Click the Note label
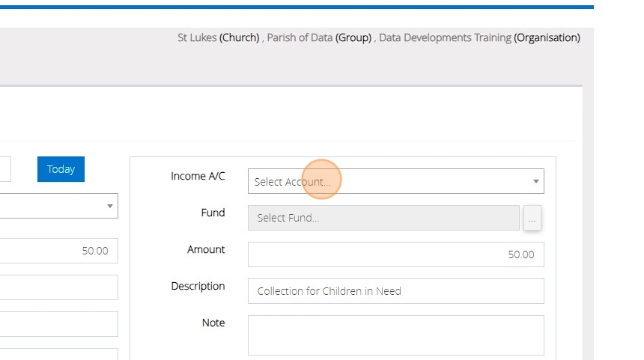 coord(213,323)
